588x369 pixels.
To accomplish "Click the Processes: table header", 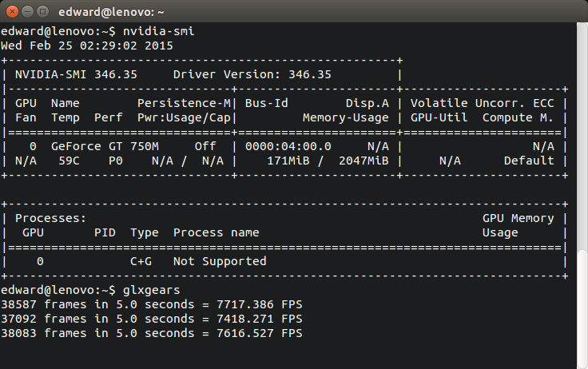I will (x=50, y=218).
